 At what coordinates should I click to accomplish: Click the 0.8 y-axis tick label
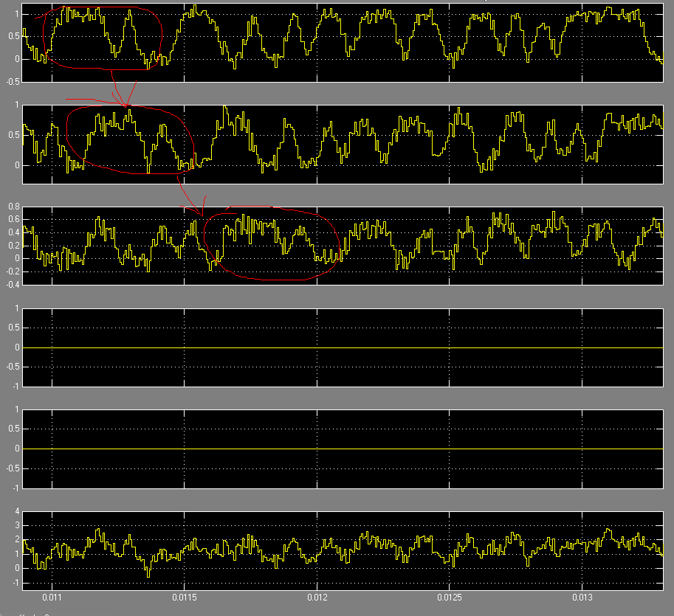point(14,207)
